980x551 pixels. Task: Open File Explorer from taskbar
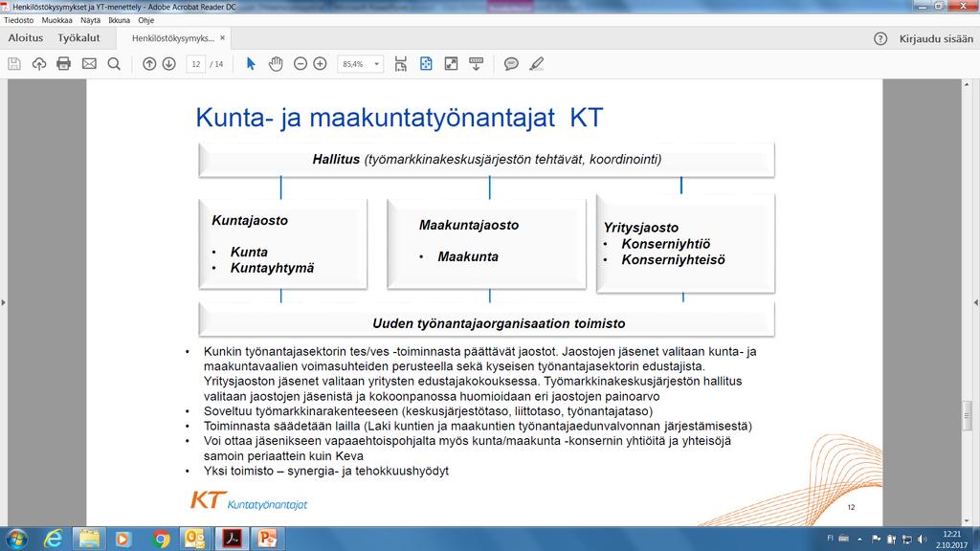(89, 539)
